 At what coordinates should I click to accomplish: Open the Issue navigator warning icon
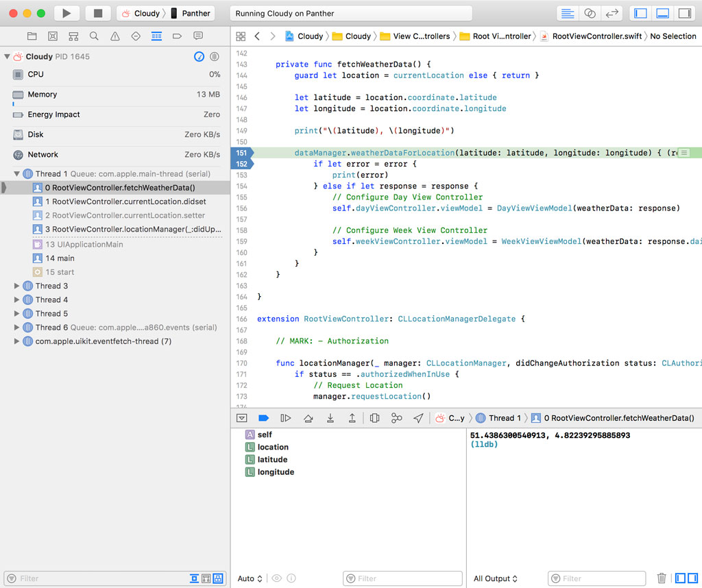point(114,36)
